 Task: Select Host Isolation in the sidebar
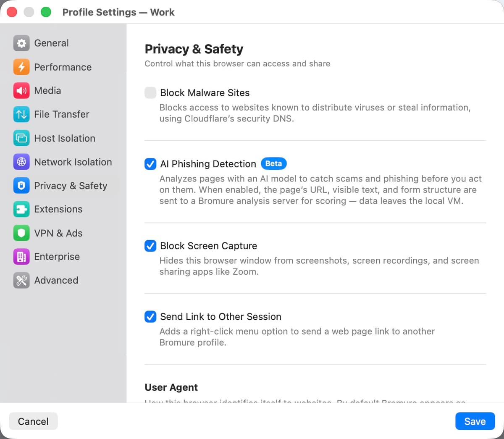(63, 138)
